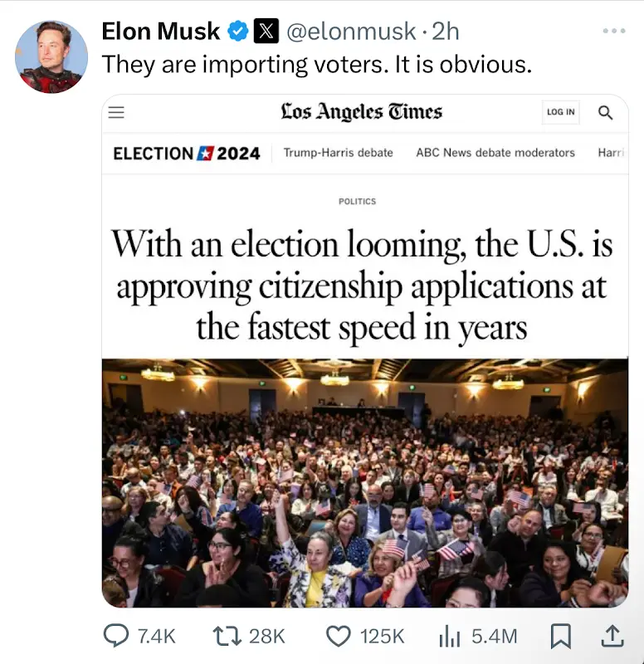Open the citizenship ceremony crowd photo
The height and width of the screenshot is (664, 644).
tap(365, 481)
